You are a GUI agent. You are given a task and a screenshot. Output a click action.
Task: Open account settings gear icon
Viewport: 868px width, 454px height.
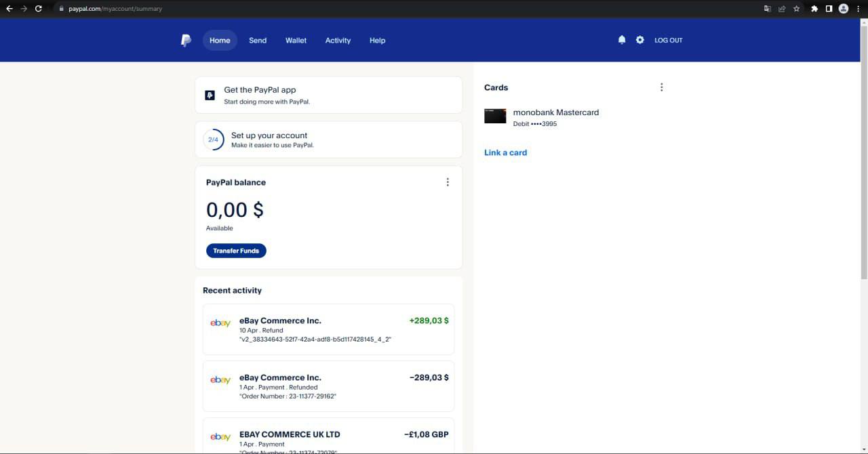[639, 40]
